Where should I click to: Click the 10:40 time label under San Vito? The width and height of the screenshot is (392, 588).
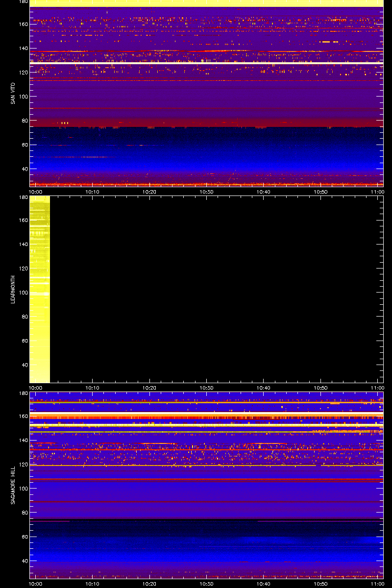click(264, 192)
